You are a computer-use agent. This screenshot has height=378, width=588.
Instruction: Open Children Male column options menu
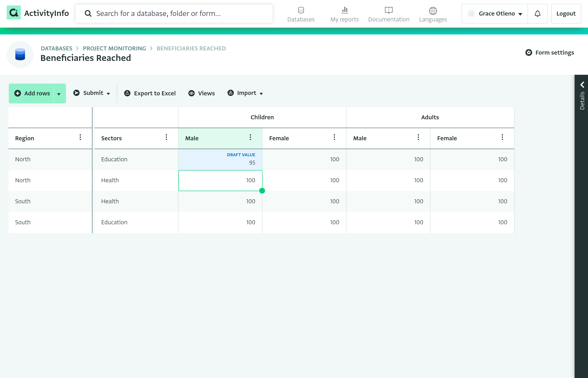[x=250, y=137]
